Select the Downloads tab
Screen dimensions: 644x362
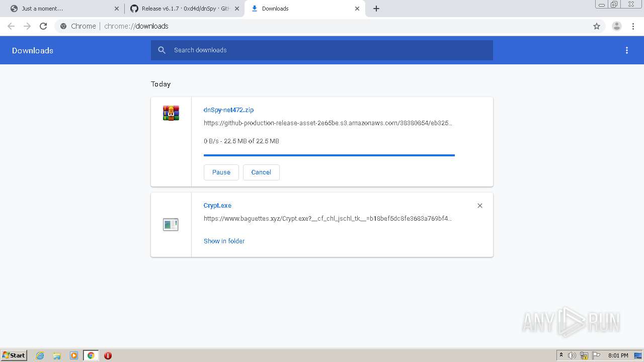click(x=304, y=9)
